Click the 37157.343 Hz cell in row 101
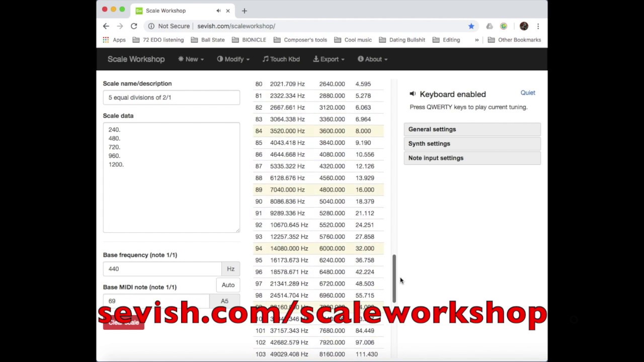 click(289, 331)
